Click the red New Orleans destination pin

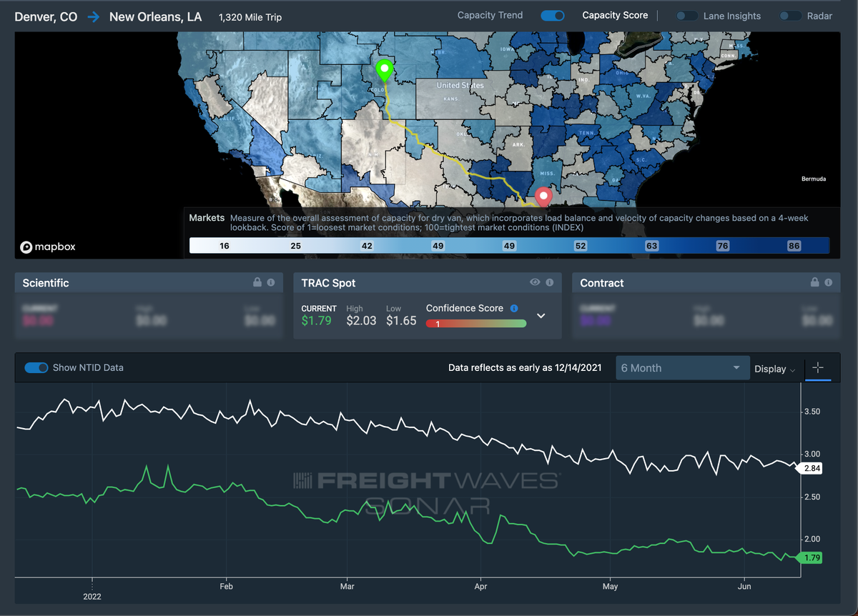544,197
